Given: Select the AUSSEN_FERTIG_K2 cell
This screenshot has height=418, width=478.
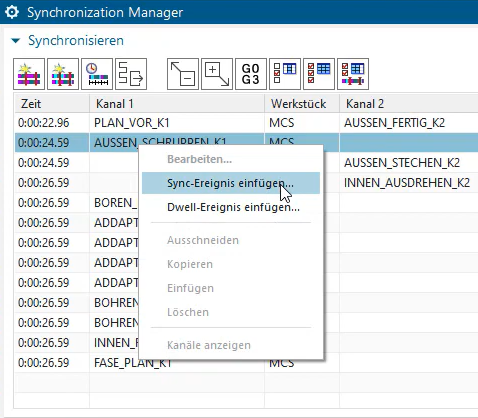Looking at the screenshot, I should pos(409,123).
